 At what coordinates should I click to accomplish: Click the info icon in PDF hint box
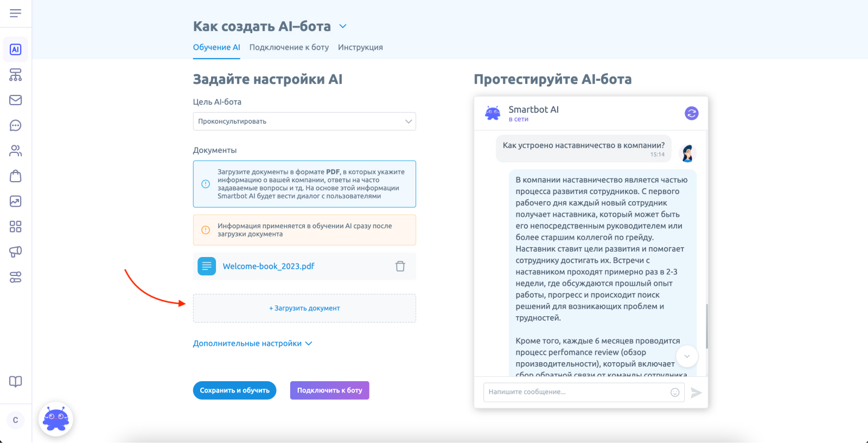coord(206,184)
